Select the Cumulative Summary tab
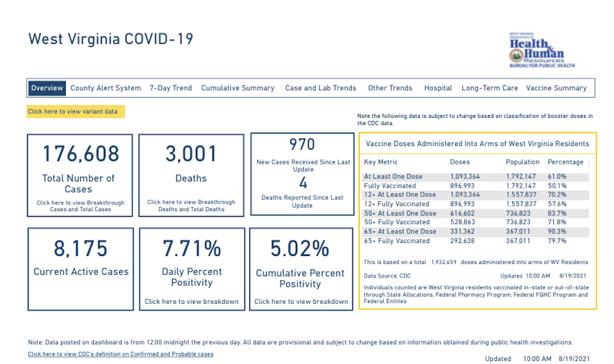614x364 pixels. 238,88
